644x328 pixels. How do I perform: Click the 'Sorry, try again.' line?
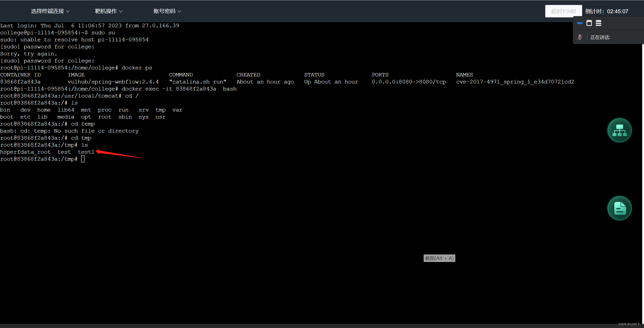(x=29, y=54)
